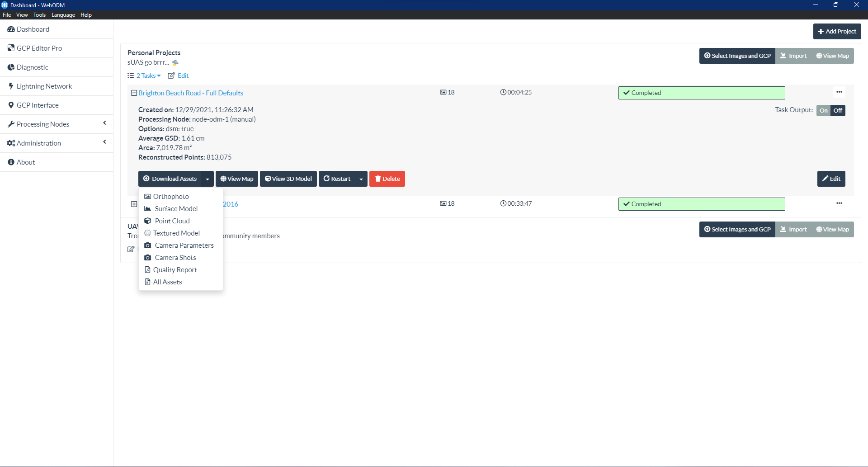Turn Task Output On

pyautogui.click(x=823, y=110)
